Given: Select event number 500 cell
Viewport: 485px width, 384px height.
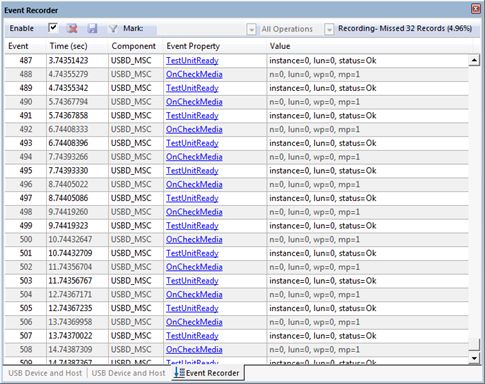Looking at the screenshot, I should pyautogui.click(x=26, y=239).
